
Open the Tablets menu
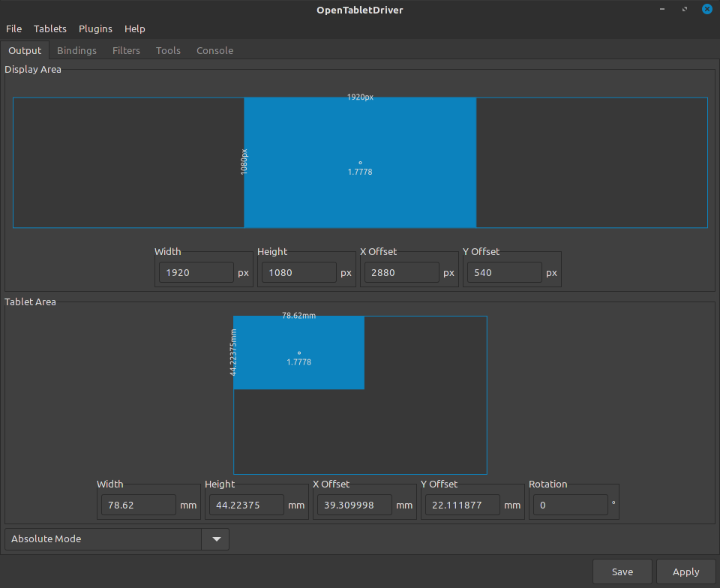pos(50,29)
